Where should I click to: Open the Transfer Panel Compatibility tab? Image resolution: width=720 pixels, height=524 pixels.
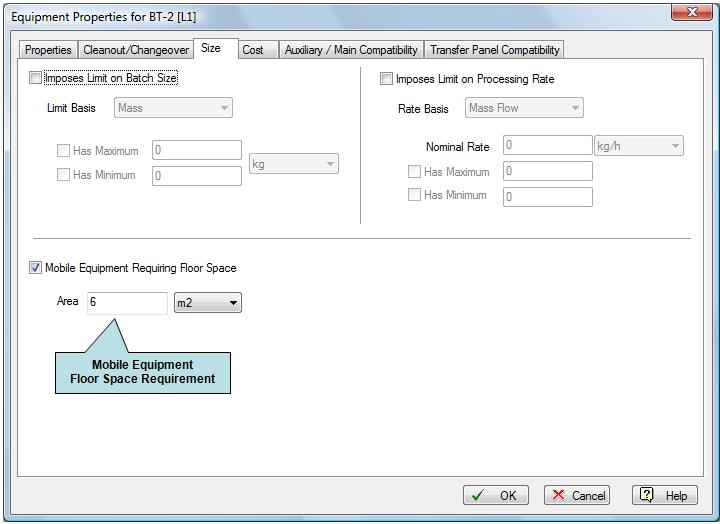click(x=494, y=50)
